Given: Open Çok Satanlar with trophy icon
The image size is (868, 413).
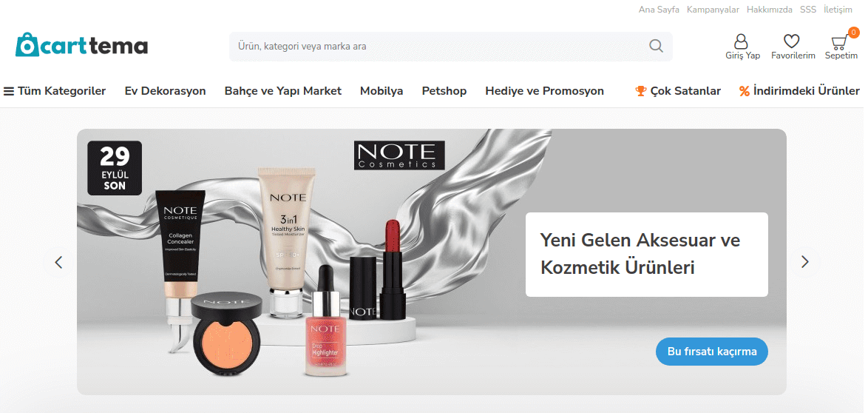Looking at the screenshot, I should 678,91.
